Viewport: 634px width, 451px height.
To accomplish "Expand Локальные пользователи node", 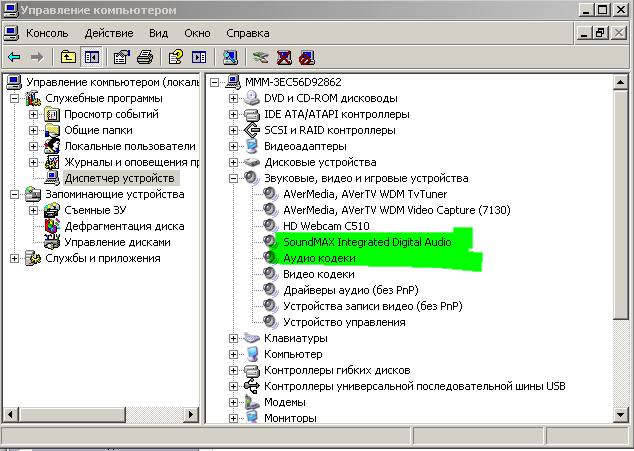I will pos(34,146).
